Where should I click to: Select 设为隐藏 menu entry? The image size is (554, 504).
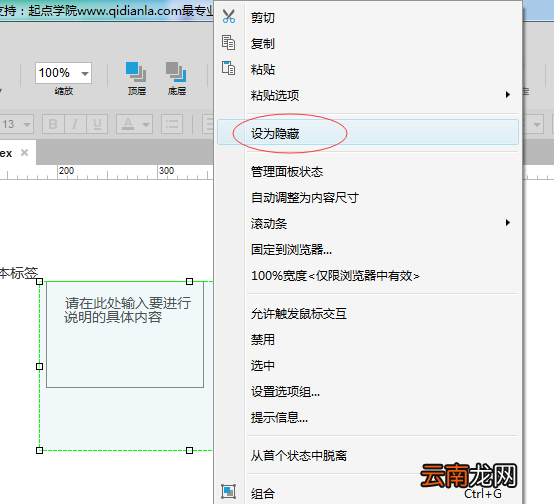[x=368, y=132]
